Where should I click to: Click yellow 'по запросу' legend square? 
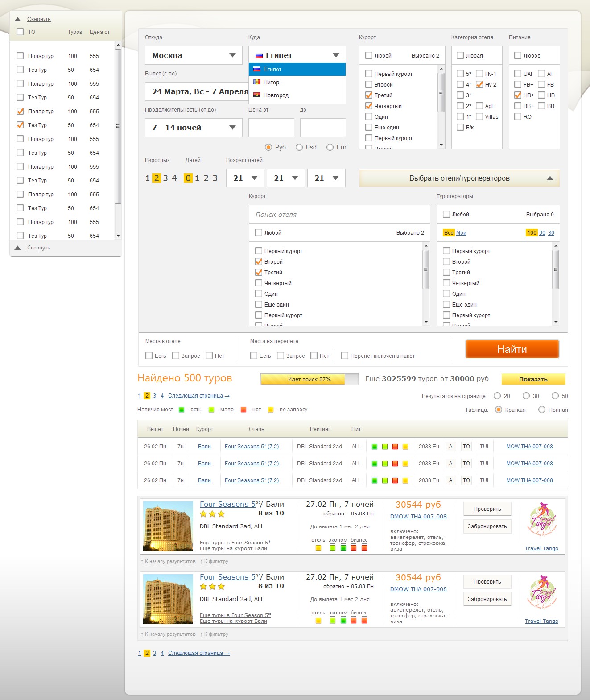coord(271,410)
